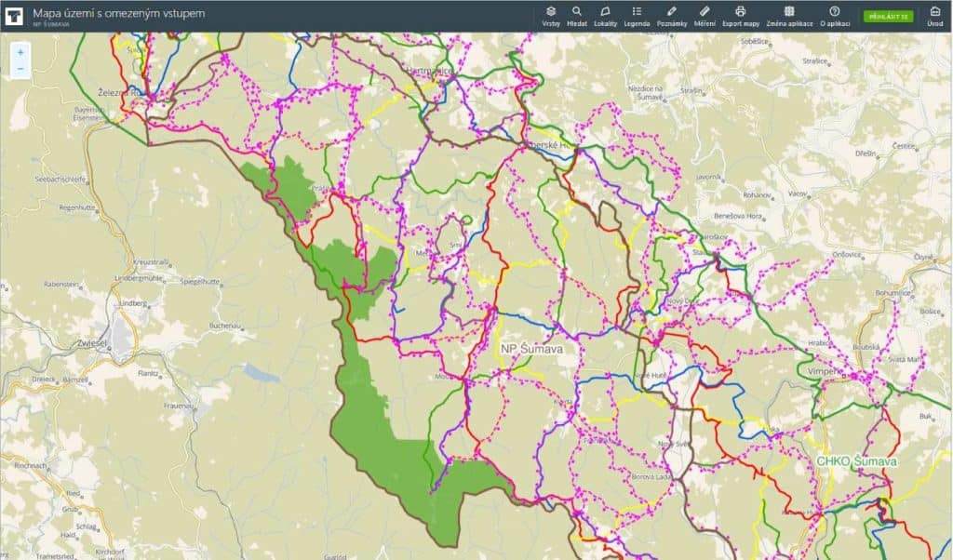Zoom in with the plus button
The width and height of the screenshot is (953, 560).
click(20, 52)
